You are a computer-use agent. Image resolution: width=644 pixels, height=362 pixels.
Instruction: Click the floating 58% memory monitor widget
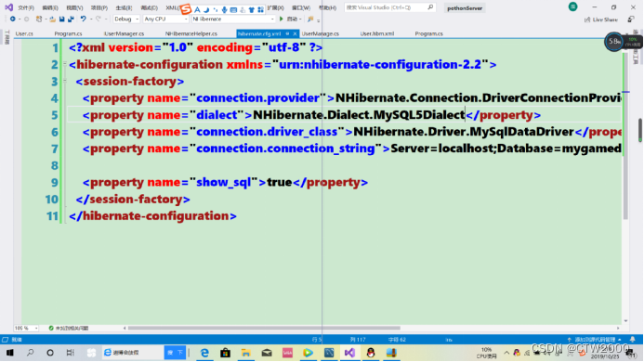tap(614, 42)
